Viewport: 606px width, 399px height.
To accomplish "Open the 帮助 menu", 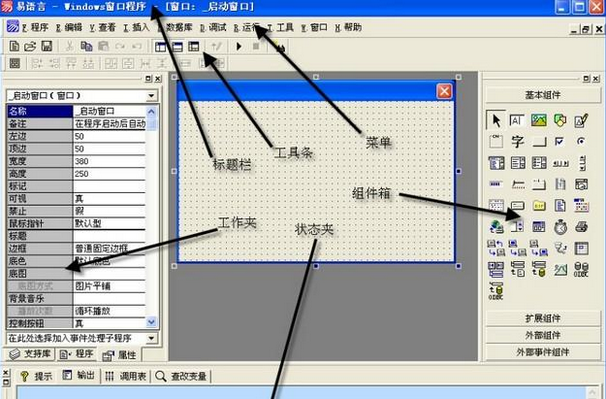I will 348,27.
